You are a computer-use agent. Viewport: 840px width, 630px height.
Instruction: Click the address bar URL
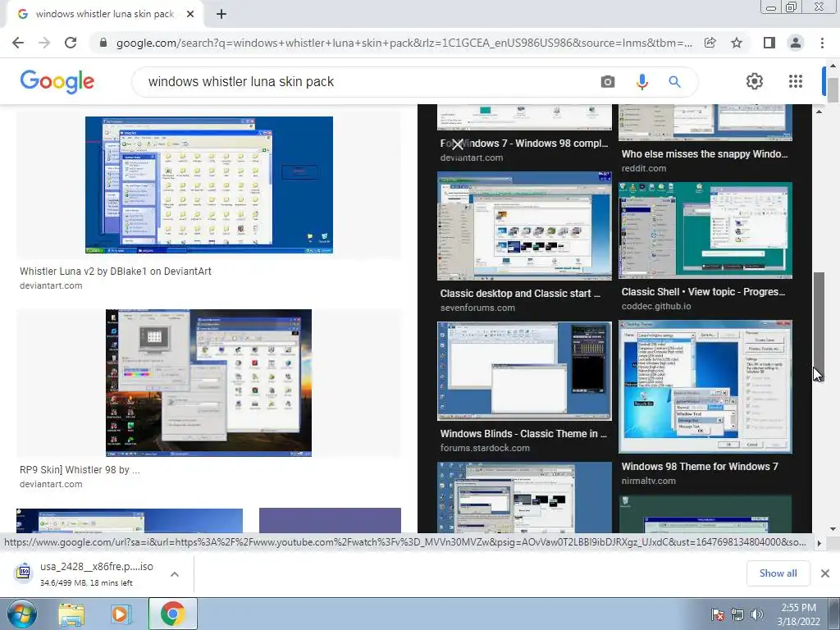[404, 43]
